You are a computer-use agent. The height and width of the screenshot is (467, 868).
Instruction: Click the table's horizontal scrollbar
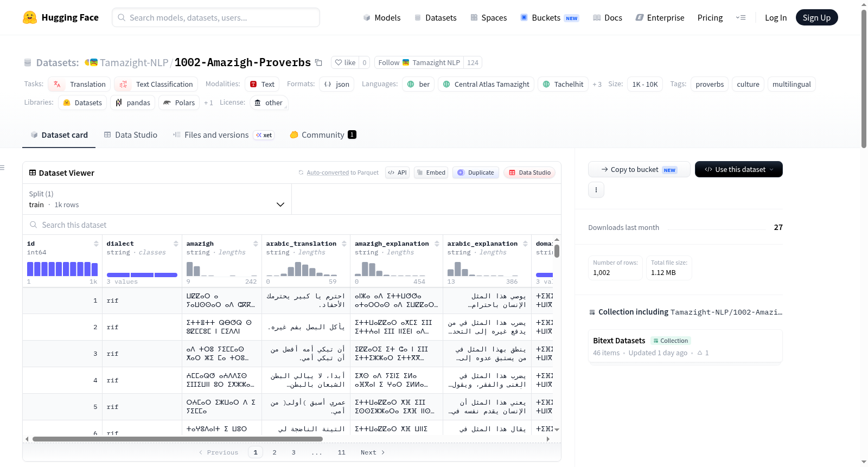point(177,439)
